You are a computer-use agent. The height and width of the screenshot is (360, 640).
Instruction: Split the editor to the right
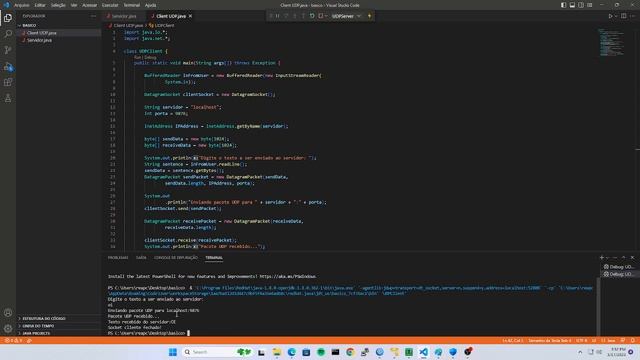tap(624, 16)
